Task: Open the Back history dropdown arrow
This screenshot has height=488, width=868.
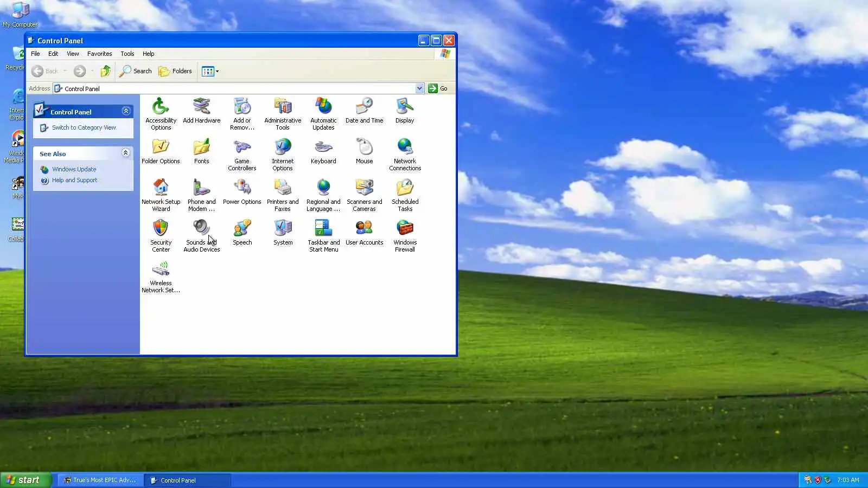Action: coord(65,71)
